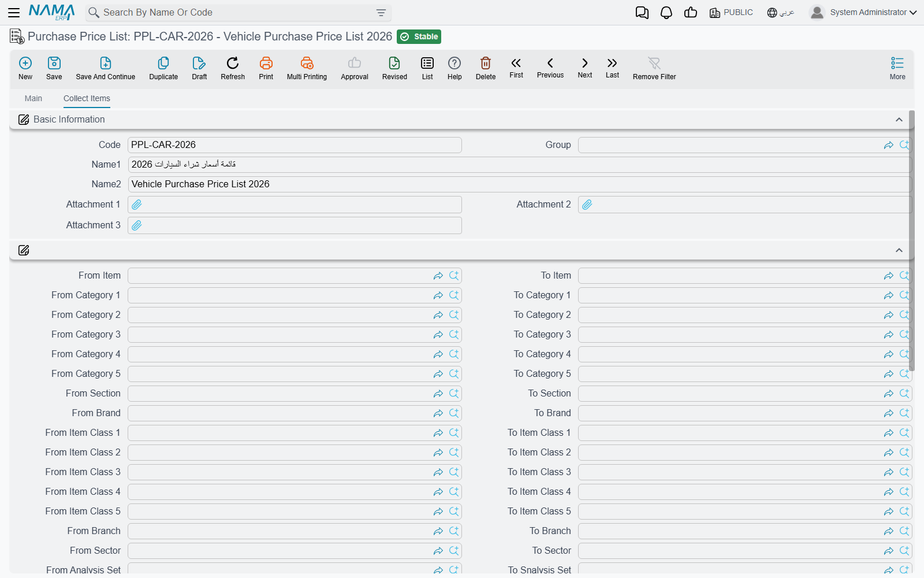Select the Collect Items tab

(x=87, y=98)
